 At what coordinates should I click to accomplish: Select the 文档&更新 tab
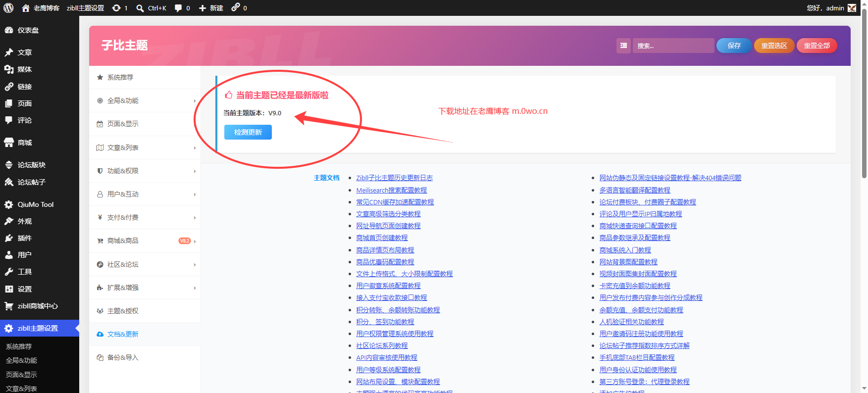click(145, 334)
